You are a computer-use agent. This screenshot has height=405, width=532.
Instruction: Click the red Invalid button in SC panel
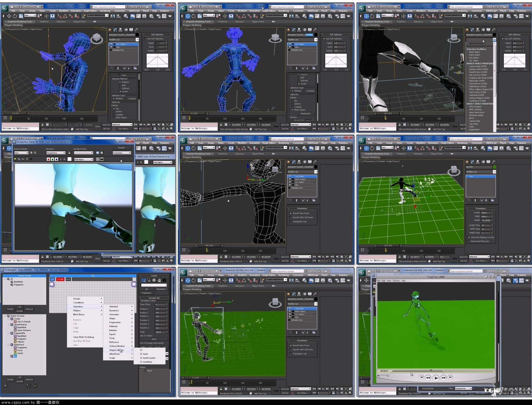(x=60, y=279)
